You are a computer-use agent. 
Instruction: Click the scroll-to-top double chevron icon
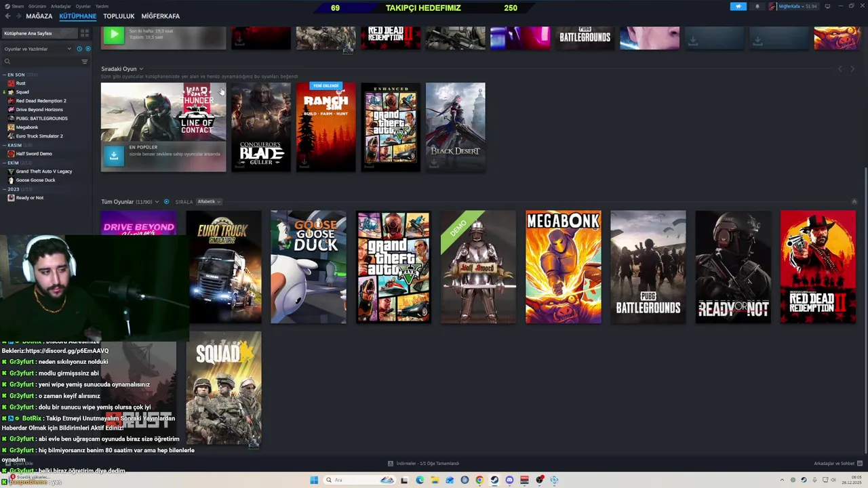coord(854,201)
